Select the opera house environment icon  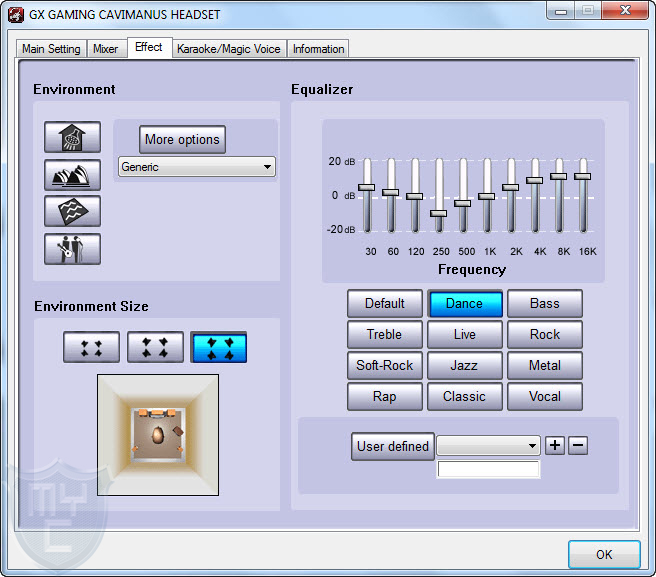pos(72,175)
